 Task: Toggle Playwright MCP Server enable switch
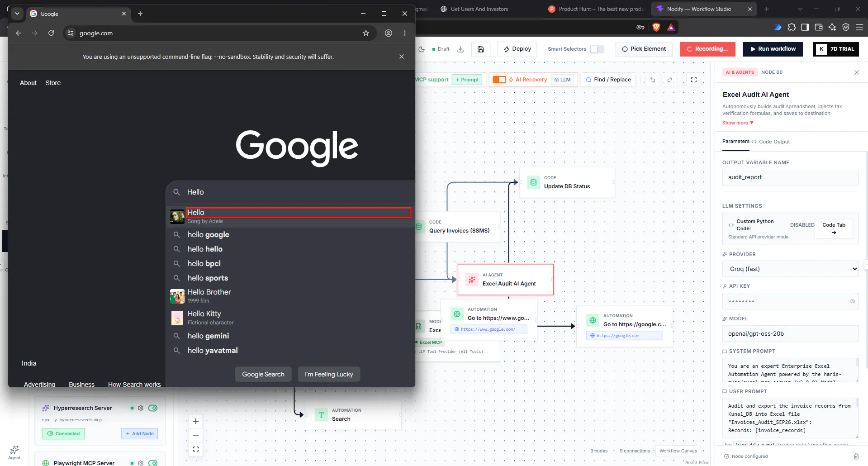point(153,463)
